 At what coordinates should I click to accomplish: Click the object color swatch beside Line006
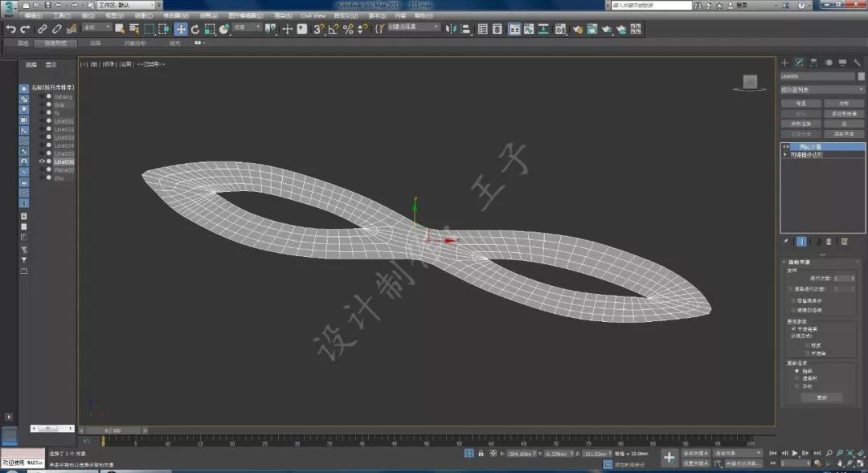point(861,76)
